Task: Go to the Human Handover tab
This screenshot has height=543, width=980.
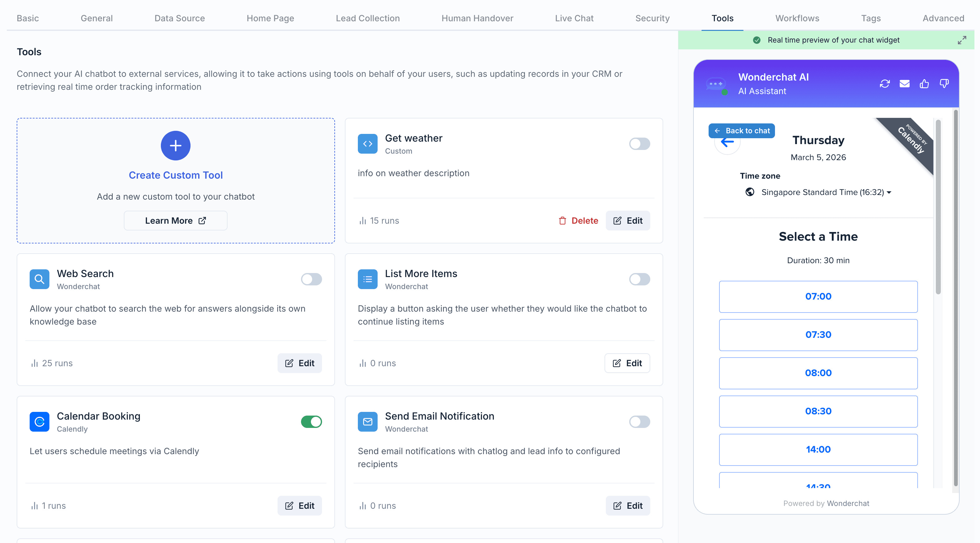Action: pyautogui.click(x=477, y=18)
